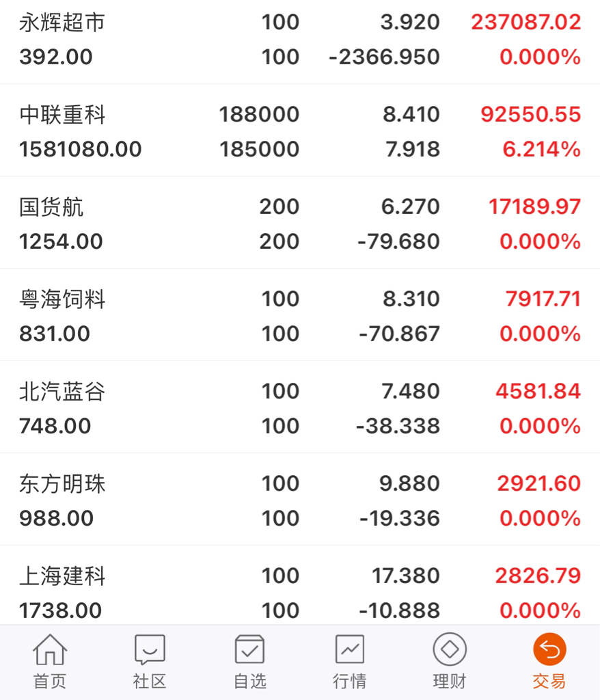The image size is (600, 700).
Task: Switch to the 首页 tab label
Action: [50, 682]
